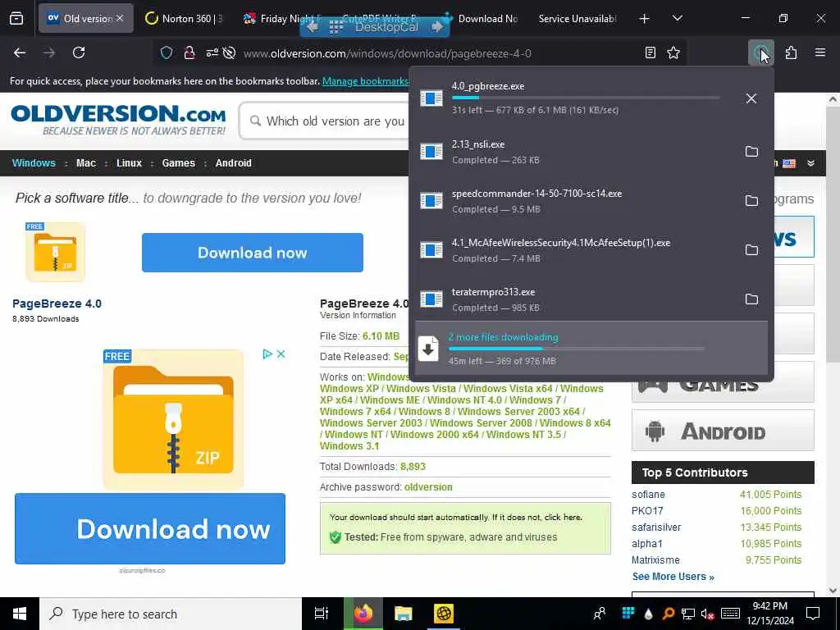Select Mac in the site navigation
840x630 pixels.
(x=85, y=163)
